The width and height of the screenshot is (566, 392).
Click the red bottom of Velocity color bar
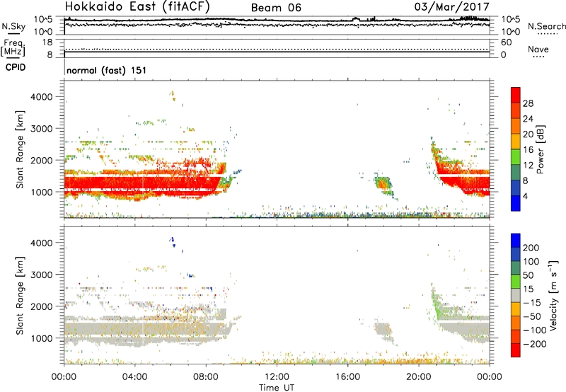click(x=516, y=350)
